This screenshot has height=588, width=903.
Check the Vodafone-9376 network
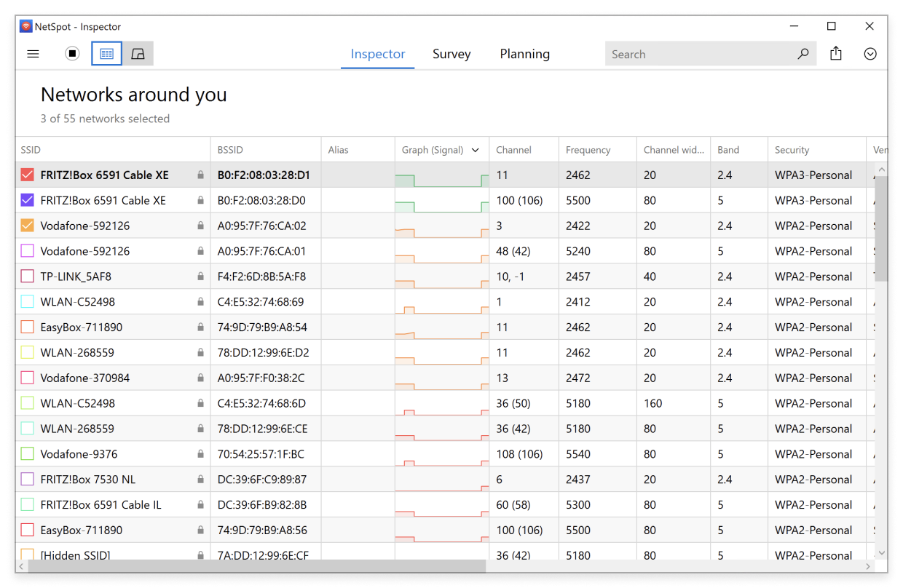(x=28, y=454)
